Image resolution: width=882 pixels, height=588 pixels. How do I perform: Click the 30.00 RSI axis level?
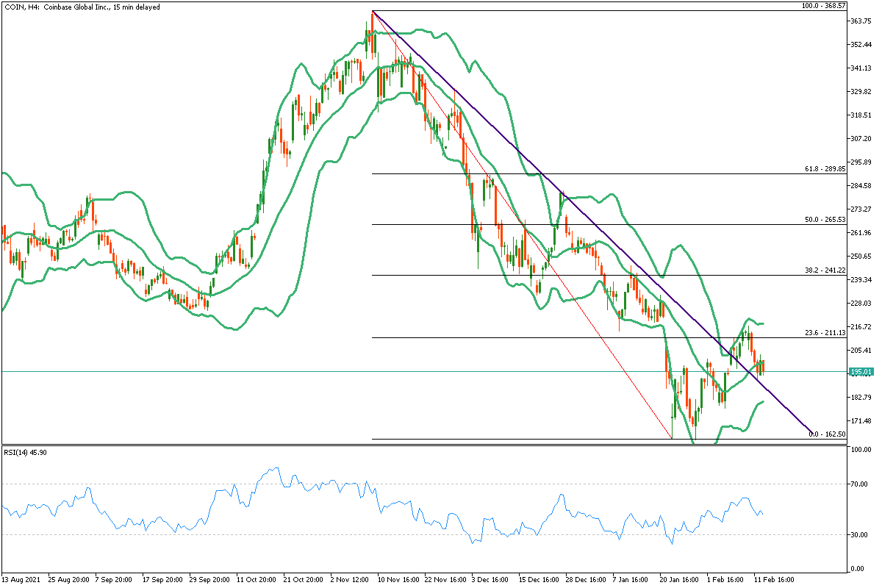coord(859,535)
